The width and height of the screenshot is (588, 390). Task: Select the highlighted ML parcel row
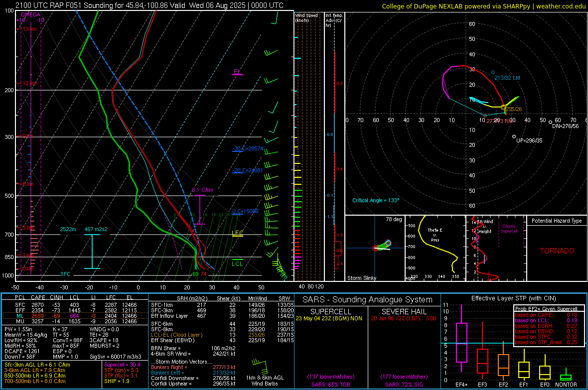pyautogui.click(x=75, y=316)
